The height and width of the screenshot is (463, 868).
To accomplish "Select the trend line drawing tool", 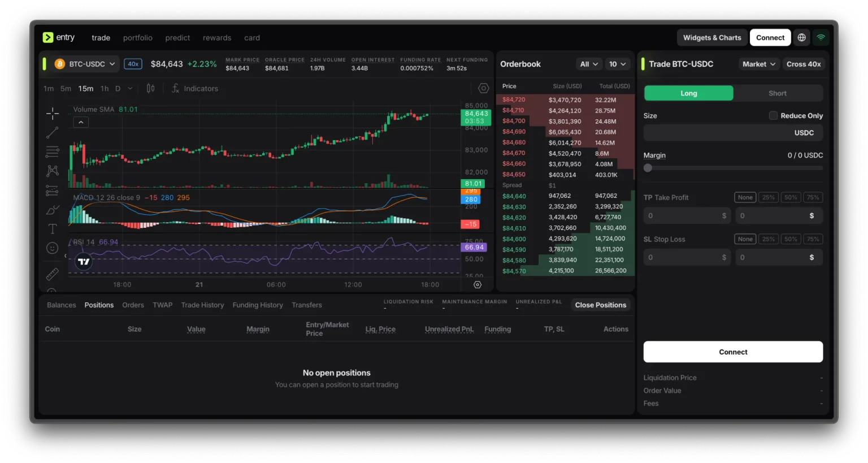I will pos(53,133).
